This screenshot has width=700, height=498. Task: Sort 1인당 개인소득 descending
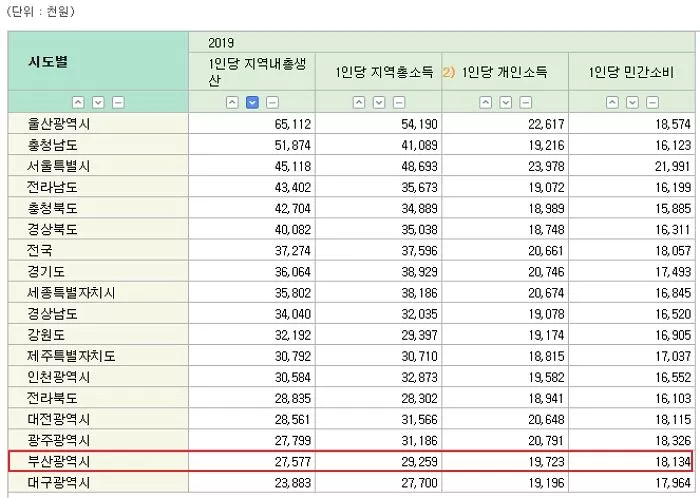[x=505, y=102]
